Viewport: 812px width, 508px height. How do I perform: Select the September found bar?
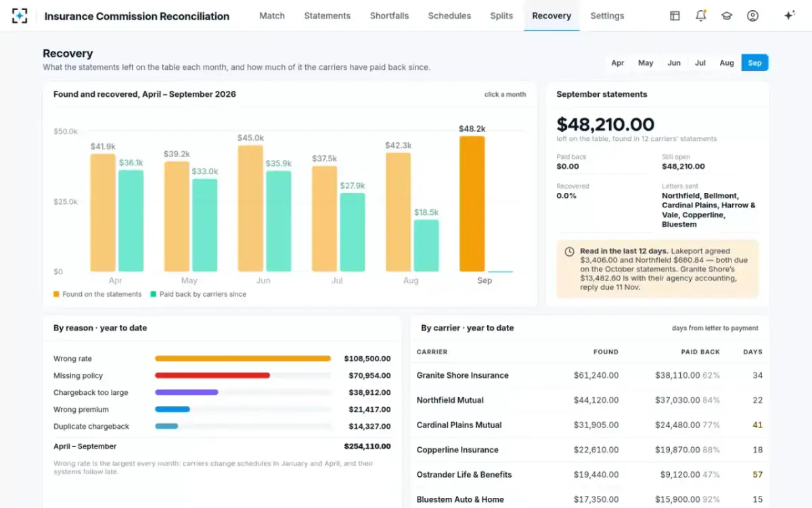[472, 204]
